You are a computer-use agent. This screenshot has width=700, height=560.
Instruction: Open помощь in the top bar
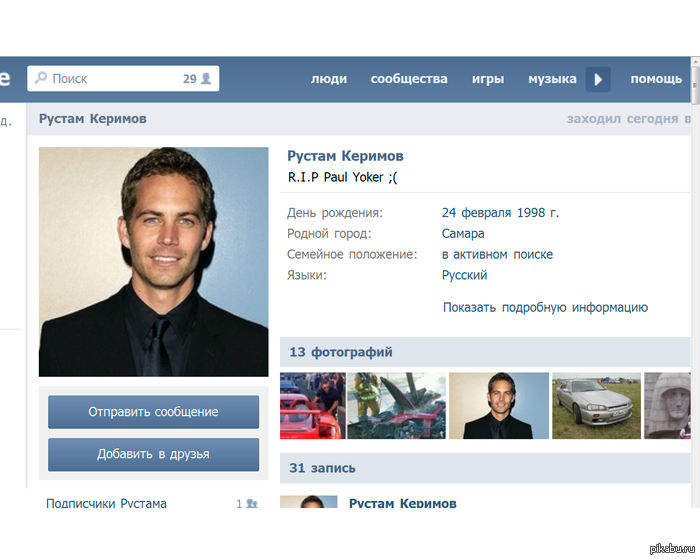tap(656, 79)
